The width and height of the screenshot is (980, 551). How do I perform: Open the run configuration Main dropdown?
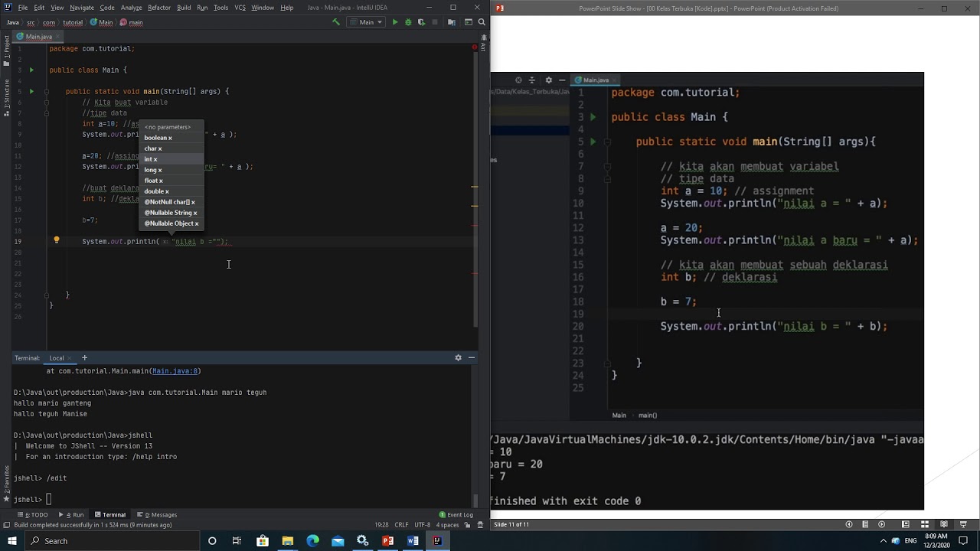tap(367, 22)
